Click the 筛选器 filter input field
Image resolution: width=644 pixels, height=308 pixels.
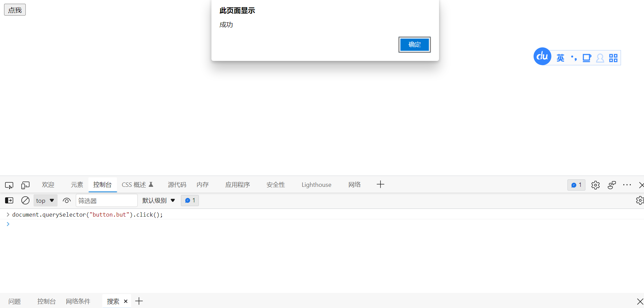point(106,200)
